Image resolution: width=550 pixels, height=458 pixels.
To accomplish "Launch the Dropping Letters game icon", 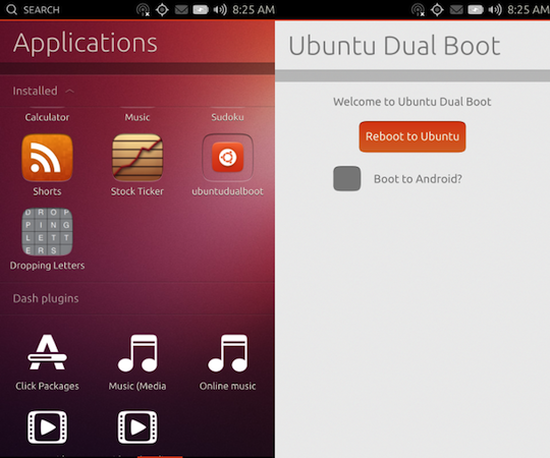I will [47, 232].
